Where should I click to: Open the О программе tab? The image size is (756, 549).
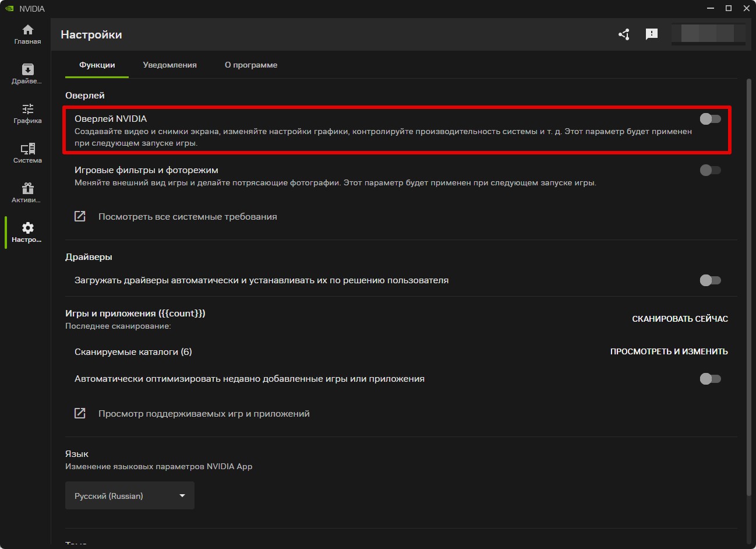(251, 65)
